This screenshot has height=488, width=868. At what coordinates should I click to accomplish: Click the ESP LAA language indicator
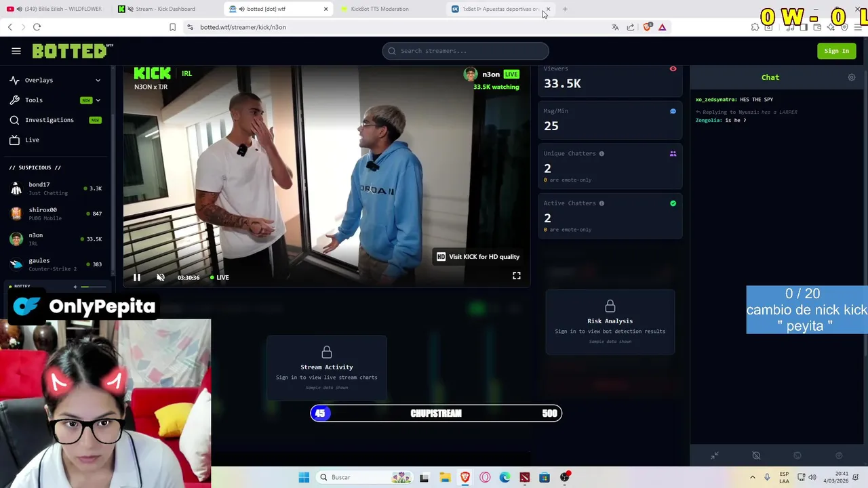[784, 477]
